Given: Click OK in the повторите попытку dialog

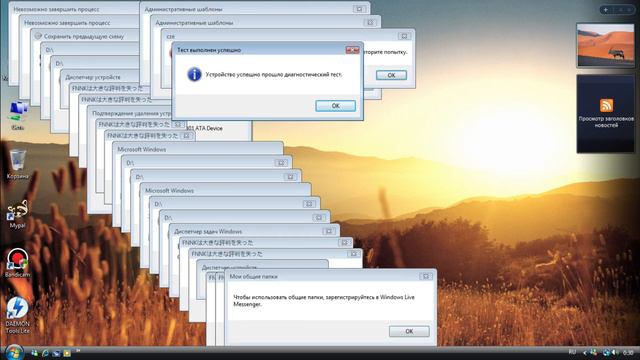Looking at the screenshot, I should 391,75.
